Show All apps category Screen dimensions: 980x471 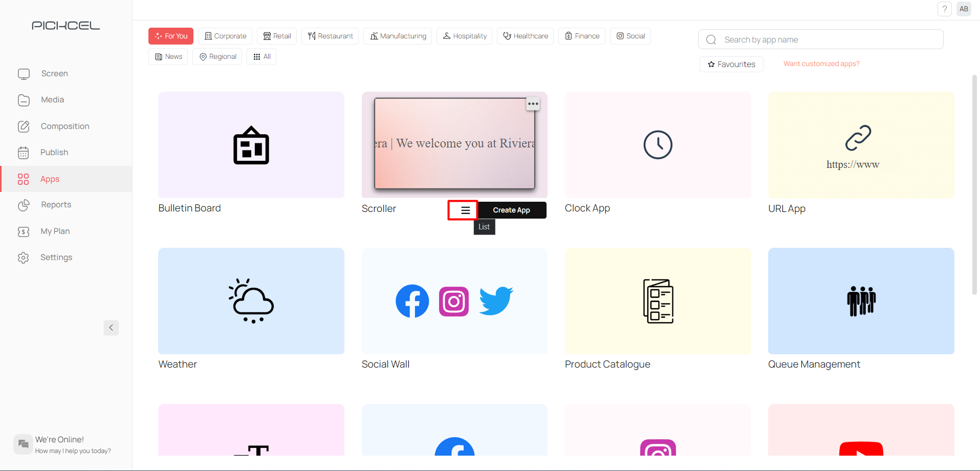[x=262, y=56]
